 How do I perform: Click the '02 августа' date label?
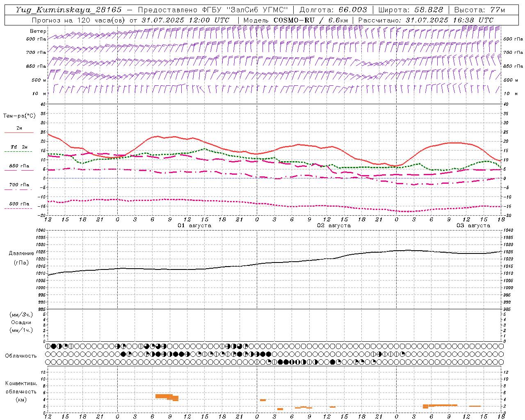pos(334,226)
